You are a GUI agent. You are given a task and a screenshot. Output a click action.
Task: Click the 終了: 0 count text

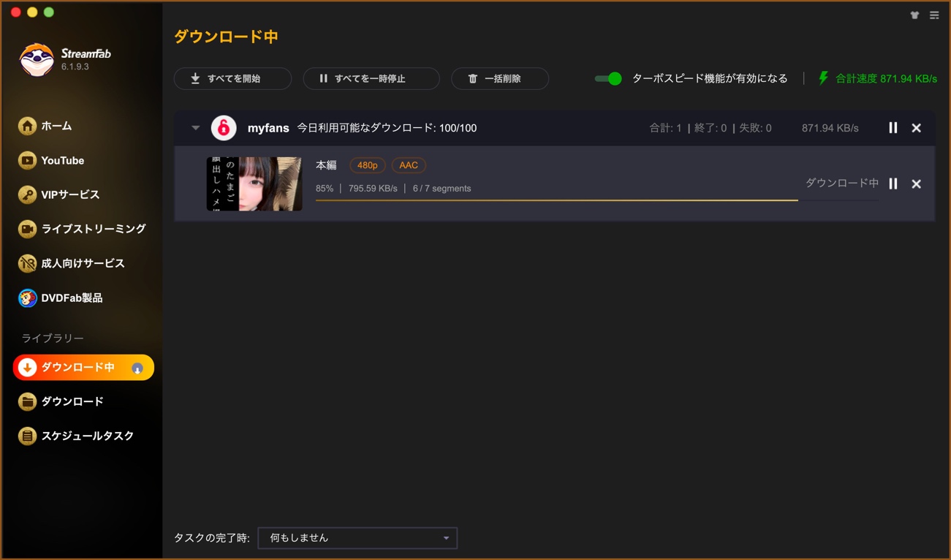coord(711,128)
